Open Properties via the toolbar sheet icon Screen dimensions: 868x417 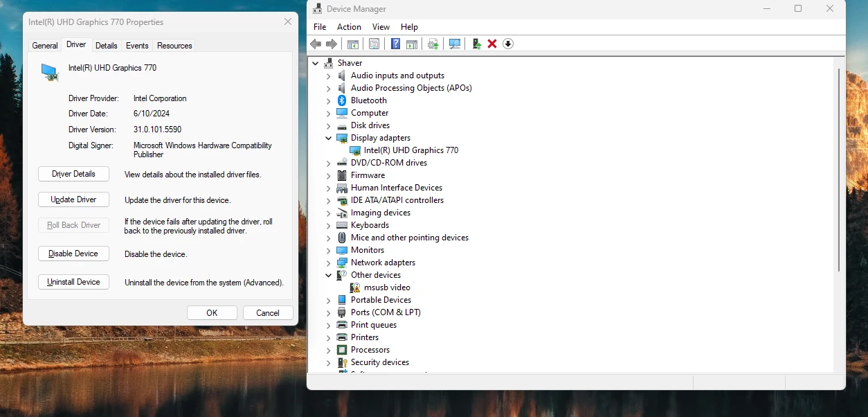click(374, 44)
